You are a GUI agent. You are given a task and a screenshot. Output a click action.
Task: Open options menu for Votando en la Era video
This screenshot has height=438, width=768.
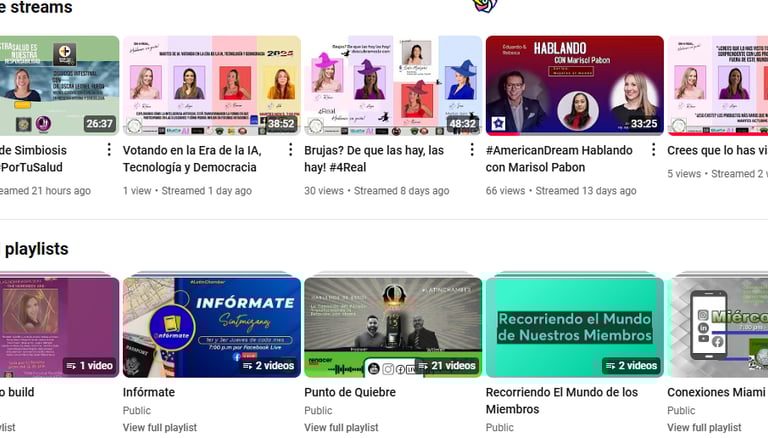click(x=290, y=150)
